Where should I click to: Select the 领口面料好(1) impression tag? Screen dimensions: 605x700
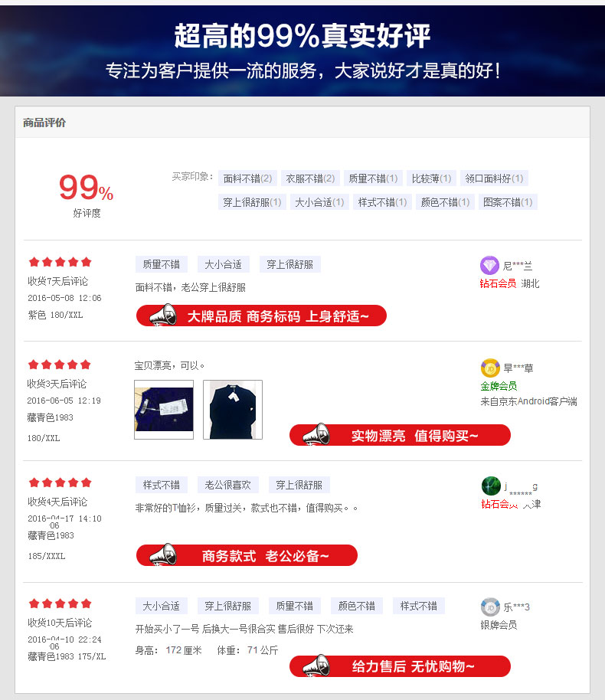494,178
